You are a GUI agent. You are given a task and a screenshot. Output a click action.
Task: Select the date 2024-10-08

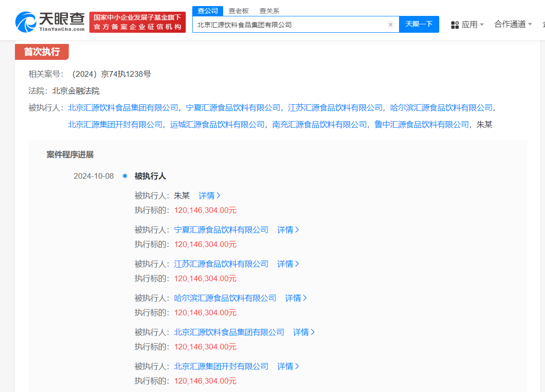click(x=94, y=176)
